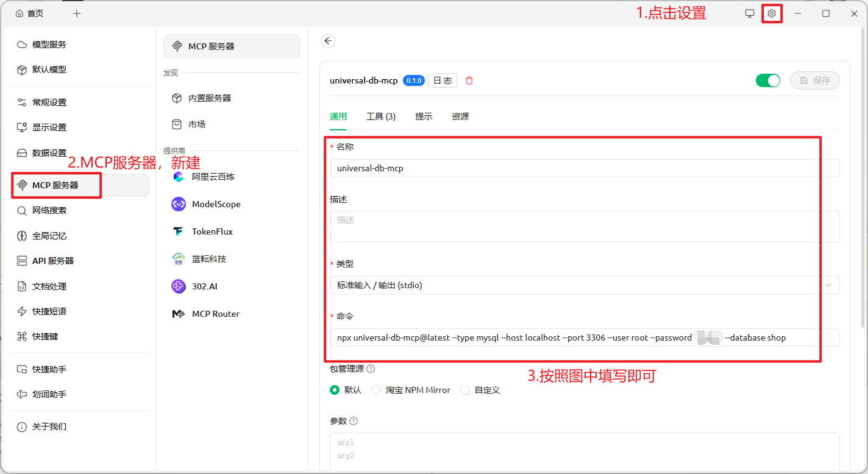Screen dimensions: 868x474
Task: Click the 描述 input field
Action: pos(583,226)
